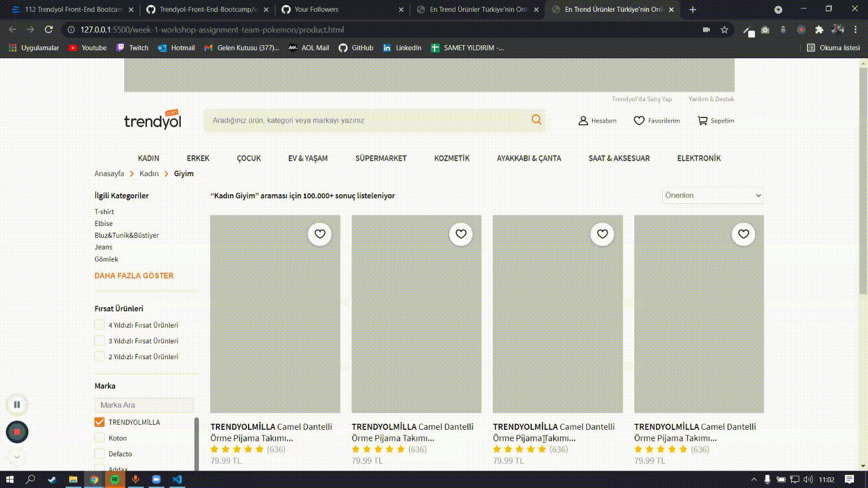Screen dimensions: 868x488
Task: Open the SÜPERMARKET category menu
Action: [x=381, y=158]
